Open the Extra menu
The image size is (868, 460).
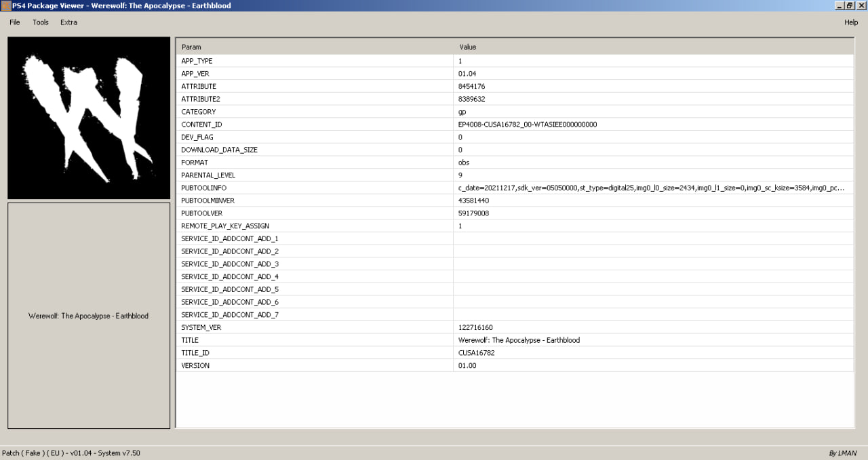point(68,22)
